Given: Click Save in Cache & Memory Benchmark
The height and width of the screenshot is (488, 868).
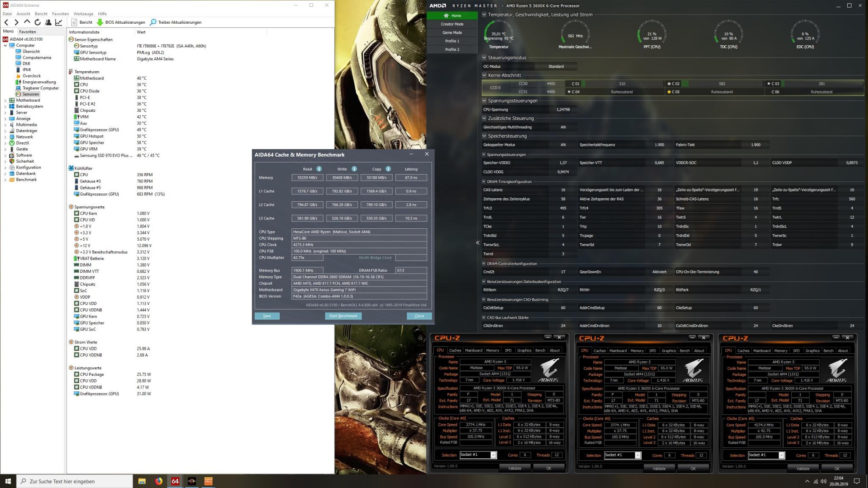Looking at the screenshot, I should pos(267,316).
